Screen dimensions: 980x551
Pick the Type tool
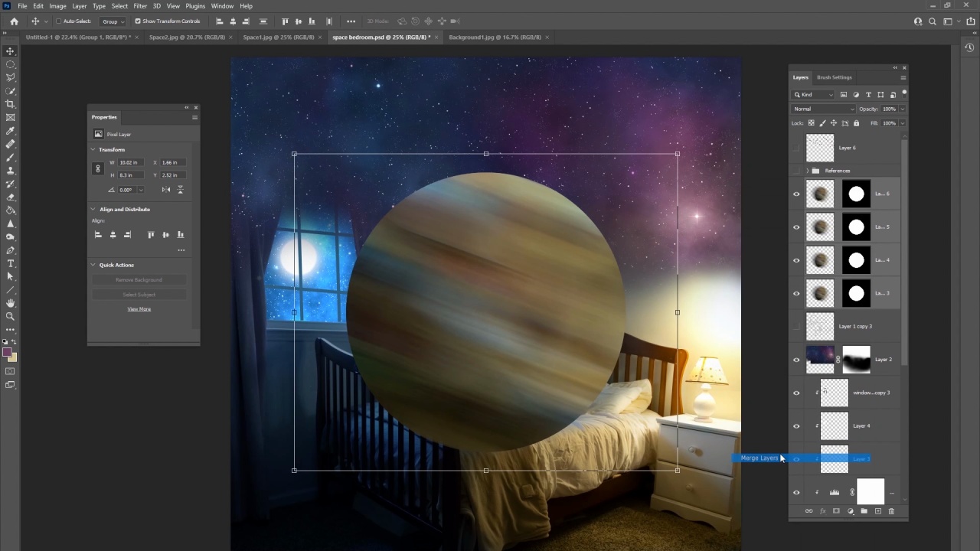10,263
